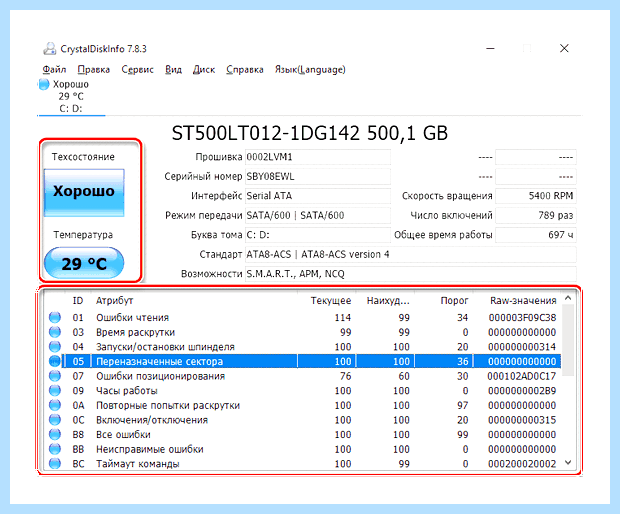Click the Стандарт field ATA8-ACS version 4
The image size is (620, 514).
coord(411,254)
